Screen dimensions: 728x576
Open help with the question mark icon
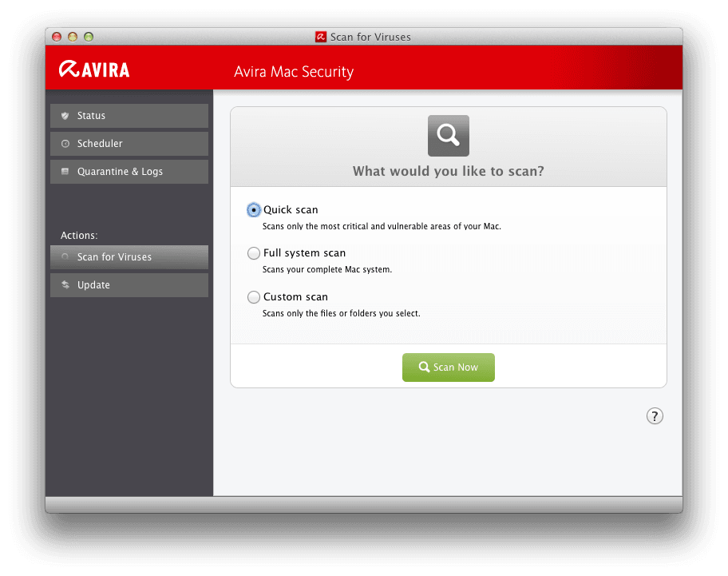point(655,415)
